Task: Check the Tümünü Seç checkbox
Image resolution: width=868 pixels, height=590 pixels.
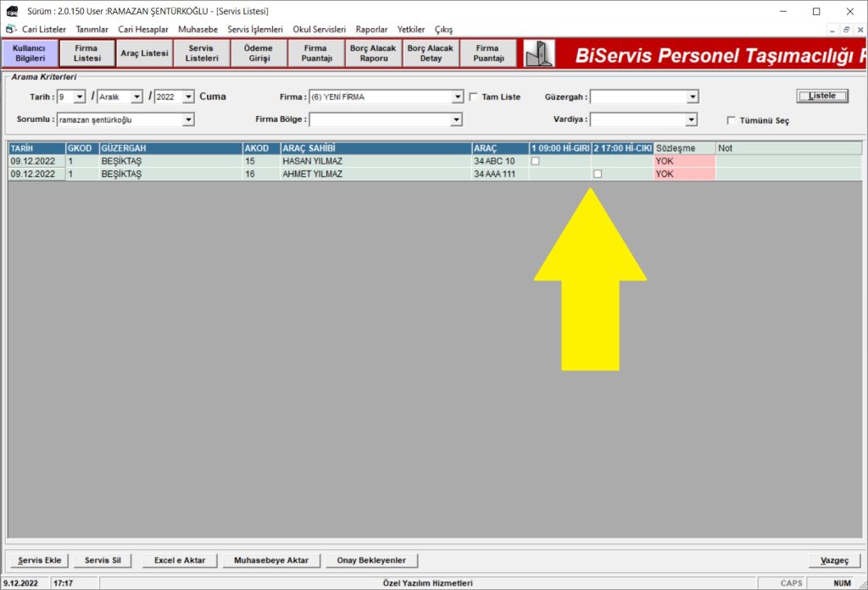Action: [731, 120]
